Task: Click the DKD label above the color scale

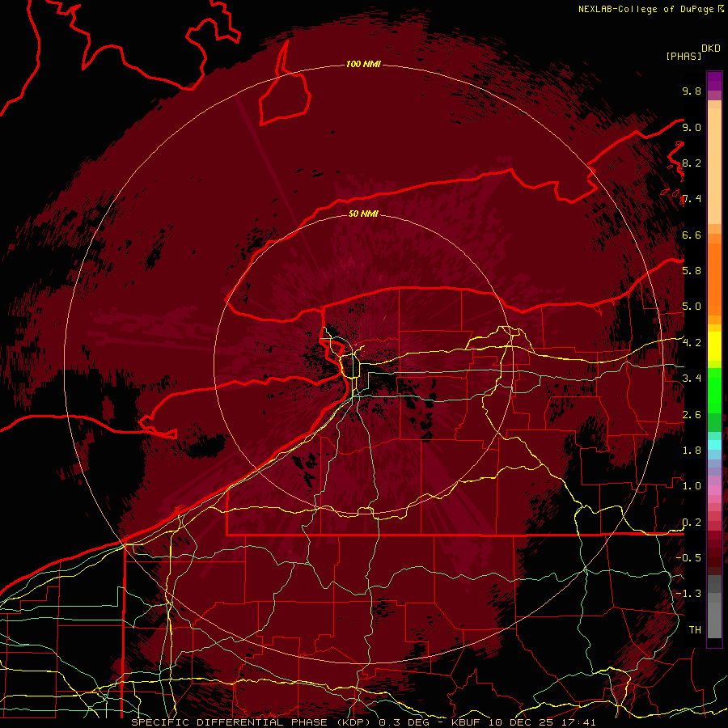Action: (x=711, y=49)
